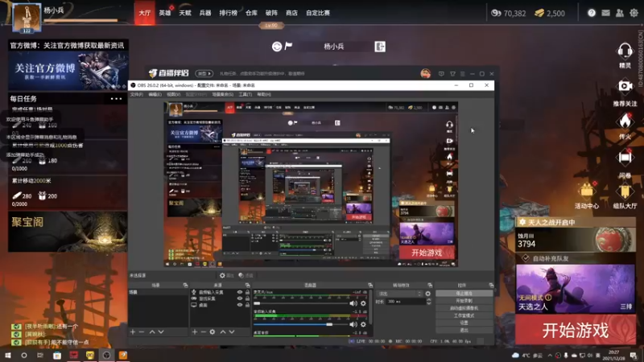Viewport: 644px width, 362px height.
Task: Open the 传火 flame icon
Action: [x=625, y=121]
